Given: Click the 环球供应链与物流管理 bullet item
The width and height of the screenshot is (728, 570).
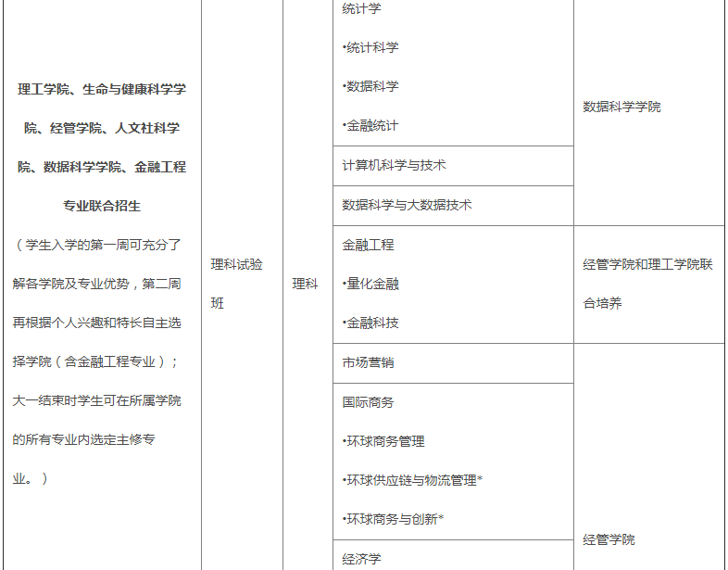Looking at the screenshot, I should point(412,480).
